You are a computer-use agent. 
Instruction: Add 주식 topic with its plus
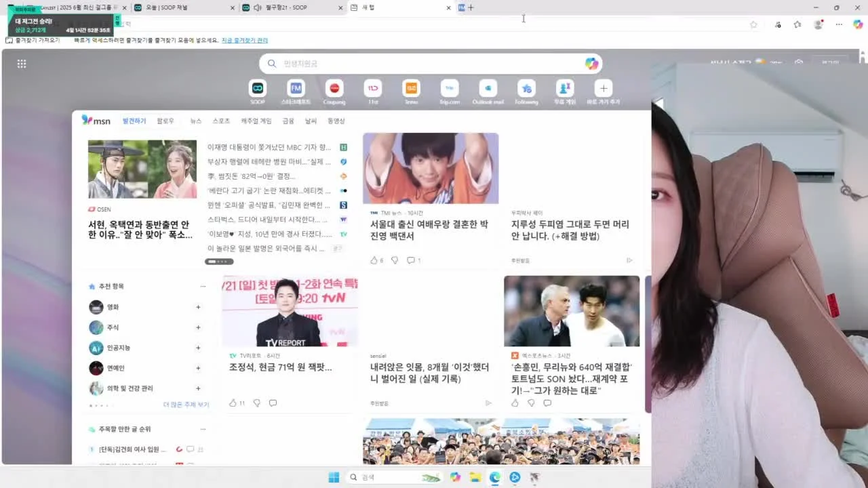tap(198, 327)
